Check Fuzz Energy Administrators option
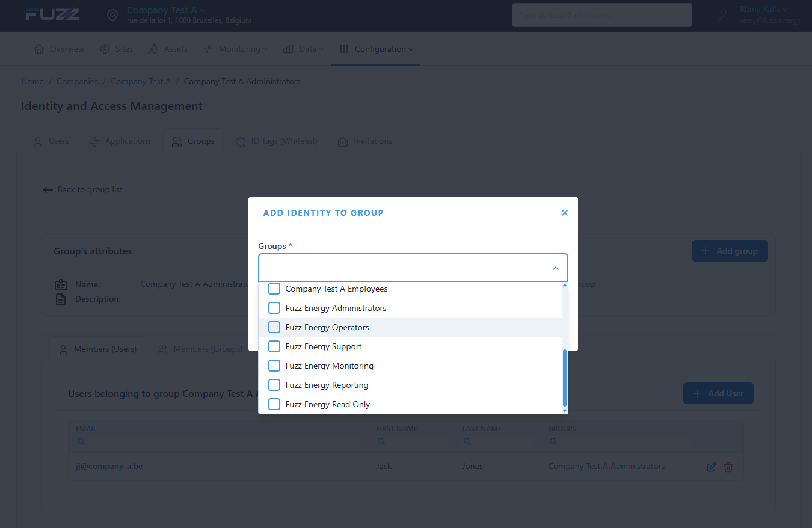Viewport: 812px width, 528px height. 274,308
